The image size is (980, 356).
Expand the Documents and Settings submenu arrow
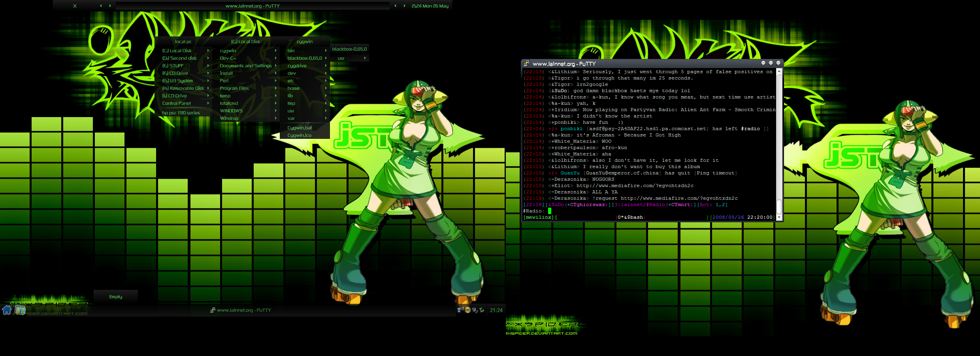[276, 66]
